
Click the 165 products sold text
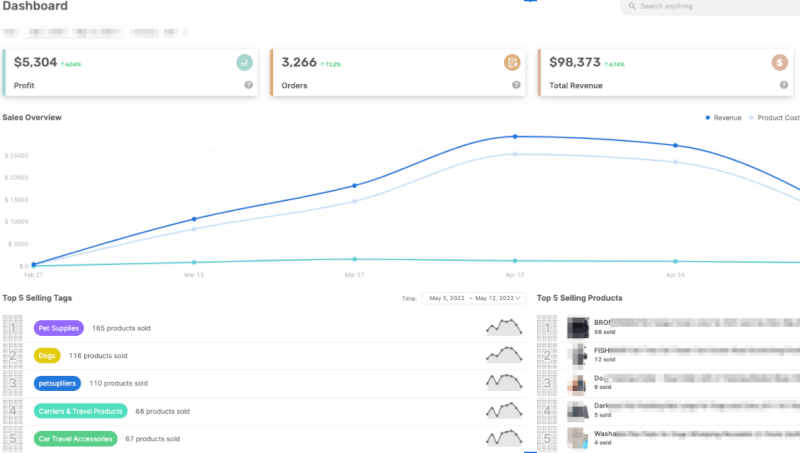point(121,328)
